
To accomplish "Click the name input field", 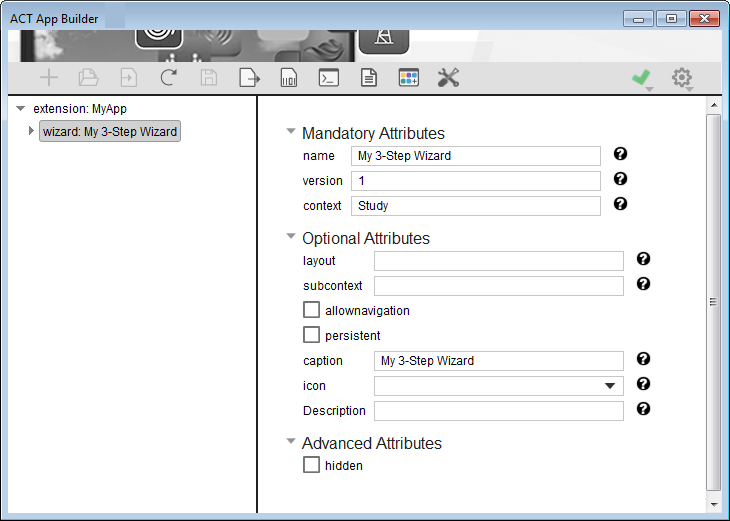I will click(476, 156).
